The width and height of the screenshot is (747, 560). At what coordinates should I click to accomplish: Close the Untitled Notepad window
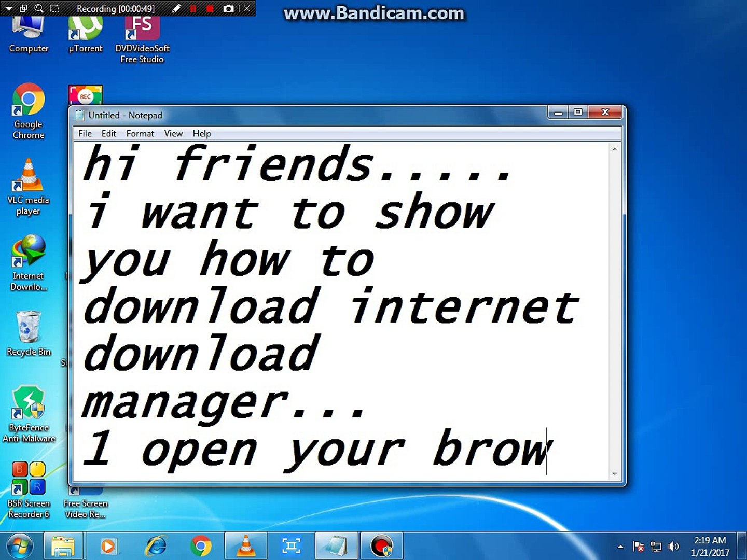(605, 113)
